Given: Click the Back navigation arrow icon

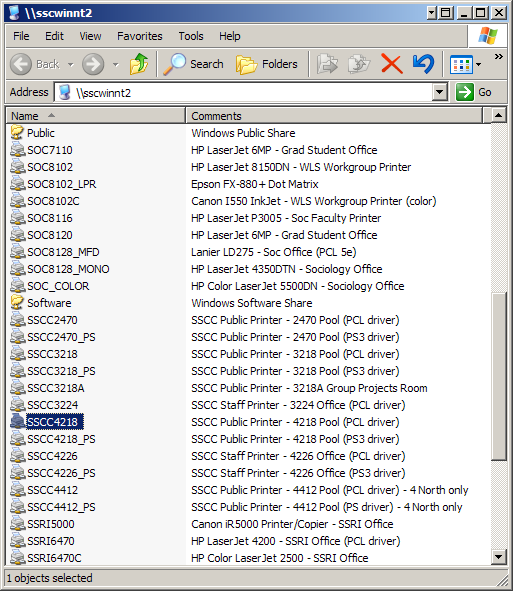Looking at the screenshot, I should tap(21, 64).
